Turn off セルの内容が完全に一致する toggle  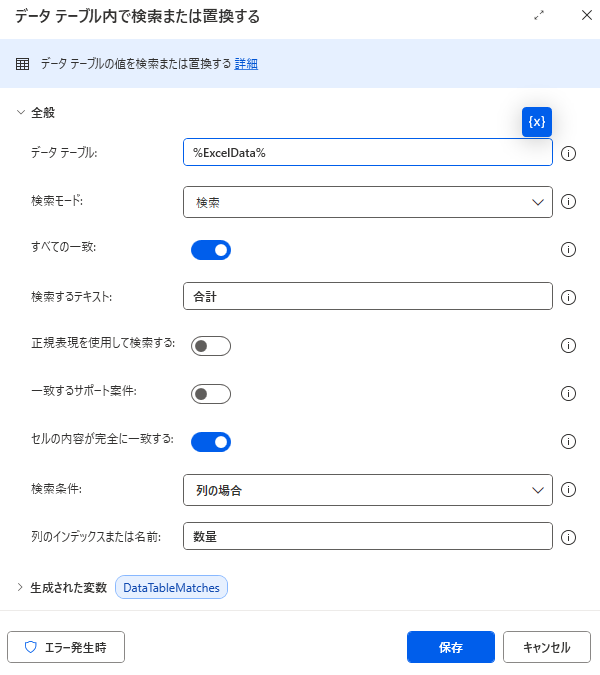[x=211, y=441]
